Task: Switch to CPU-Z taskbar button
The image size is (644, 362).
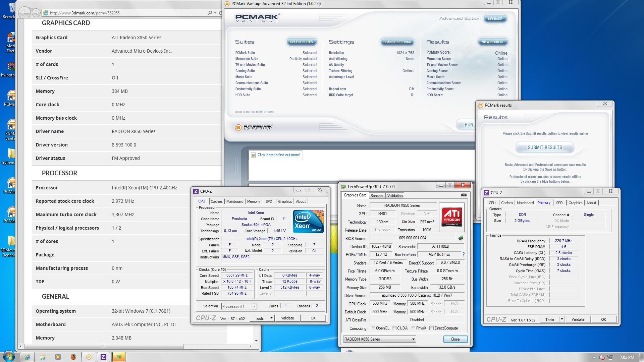Action: pos(103,357)
